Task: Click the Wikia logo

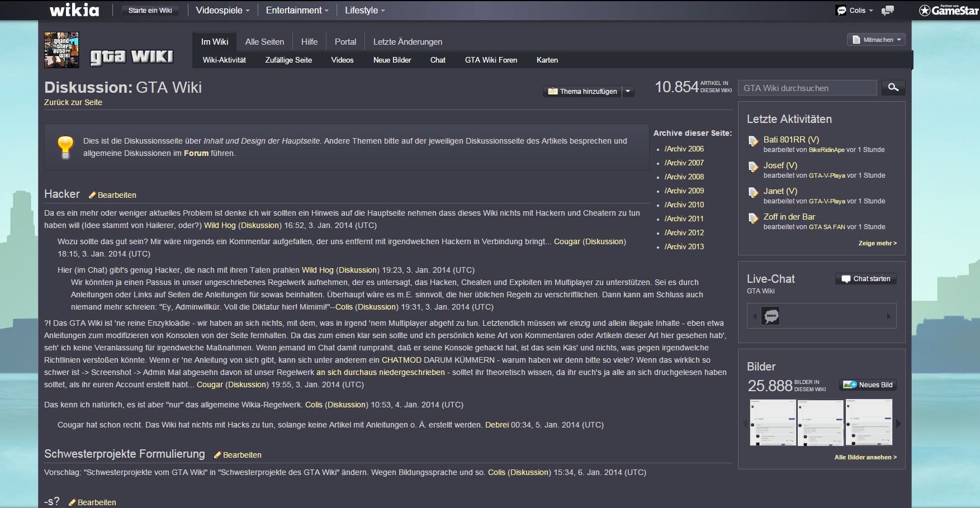Action: coord(74,10)
